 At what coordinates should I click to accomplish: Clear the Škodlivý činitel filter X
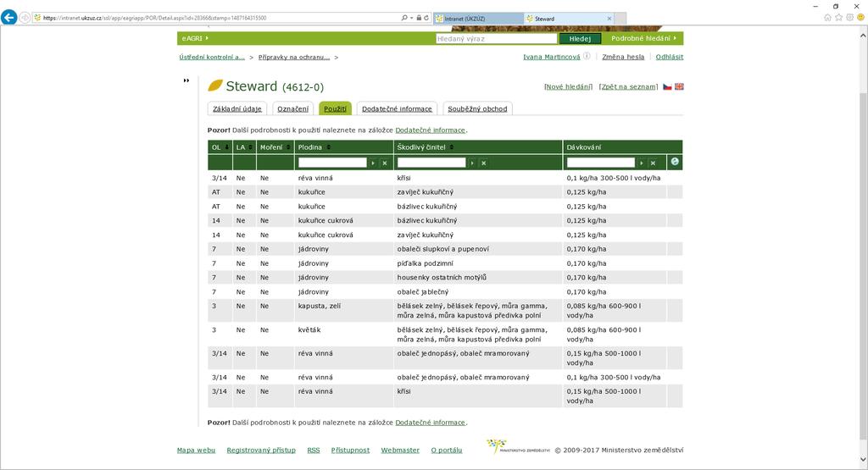(484, 163)
